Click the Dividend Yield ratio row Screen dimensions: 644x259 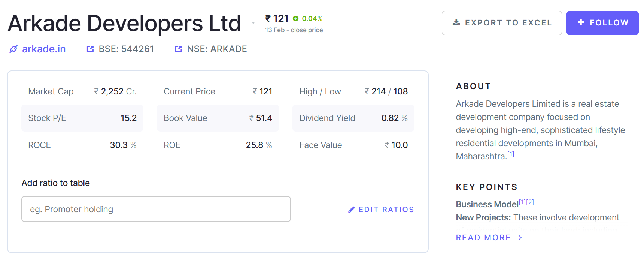point(353,118)
